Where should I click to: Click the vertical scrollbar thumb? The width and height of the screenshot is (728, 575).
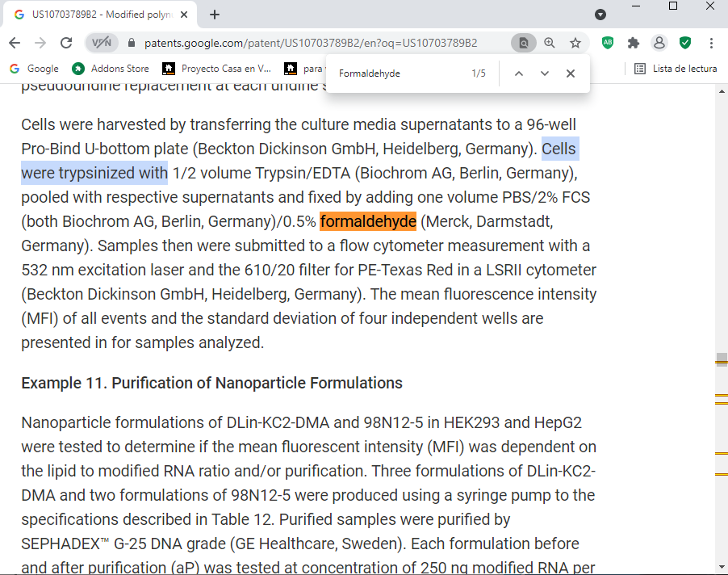pos(722,359)
